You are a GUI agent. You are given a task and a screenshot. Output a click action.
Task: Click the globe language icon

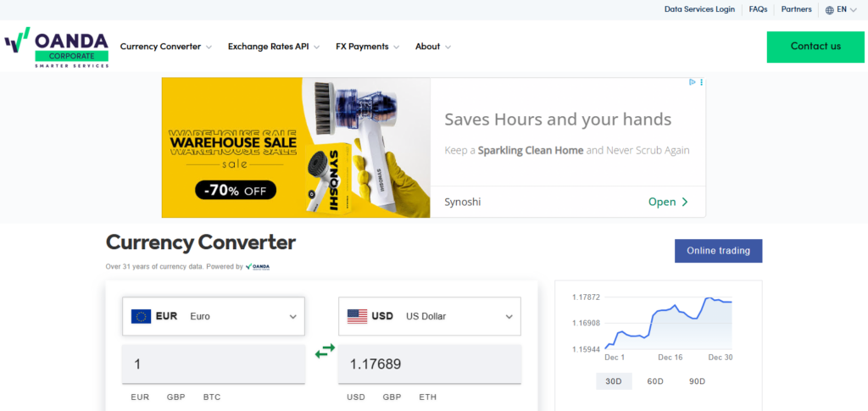pyautogui.click(x=829, y=10)
